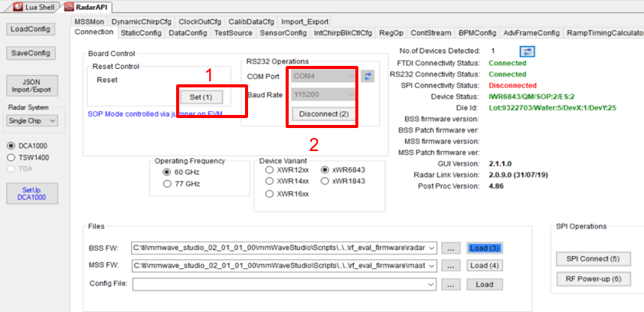Click the SaveConfig button
The height and width of the screenshot is (312, 644).
[31, 53]
